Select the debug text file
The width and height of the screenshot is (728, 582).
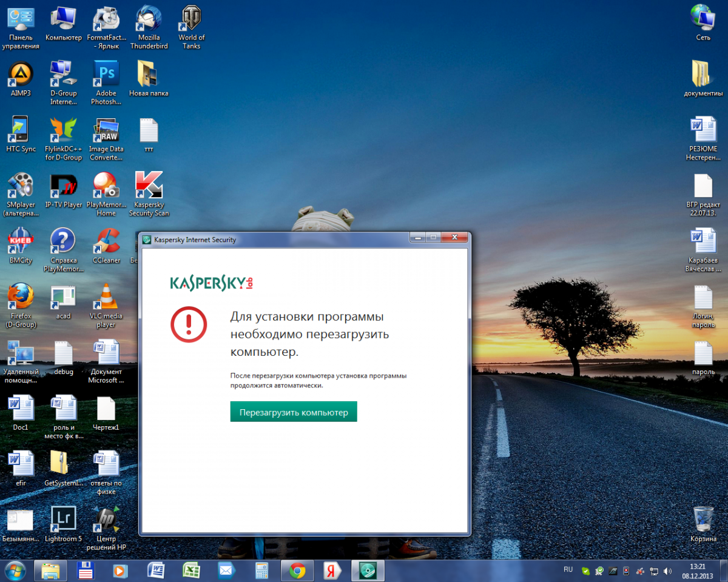tap(63, 358)
